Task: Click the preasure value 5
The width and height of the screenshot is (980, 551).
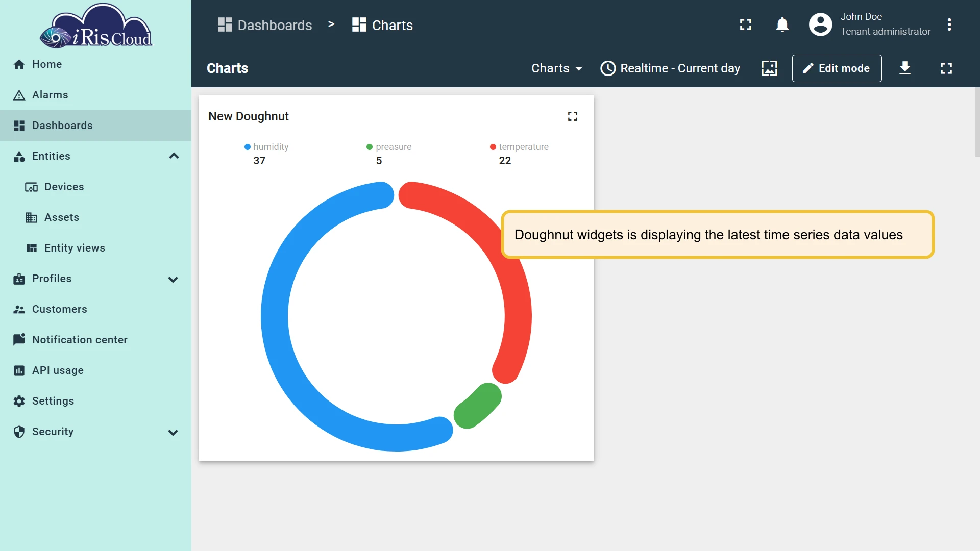Action: 379,161
